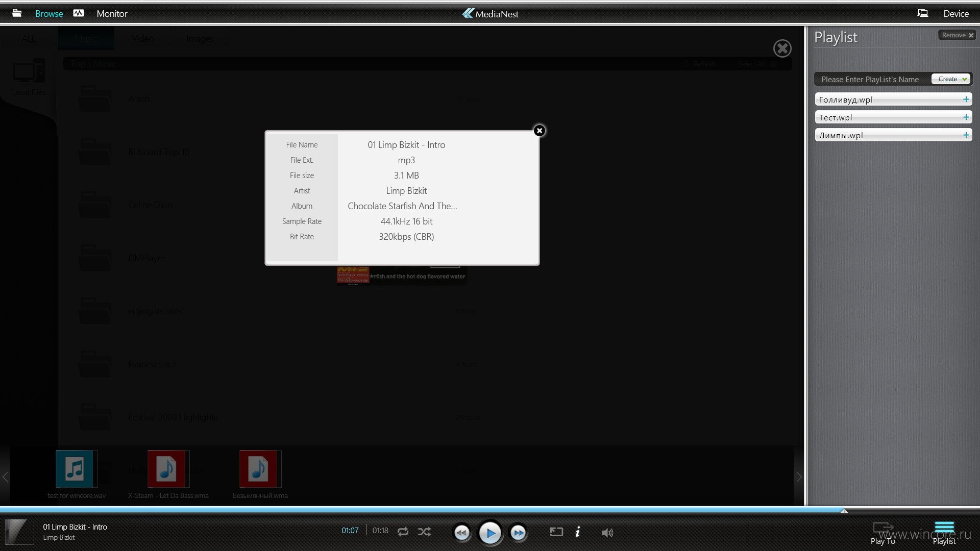Image resolution: width=980 pixels, height=551 pixels.
Task: Click the elapsed time 01:07
Action: [x=350, y=531]
